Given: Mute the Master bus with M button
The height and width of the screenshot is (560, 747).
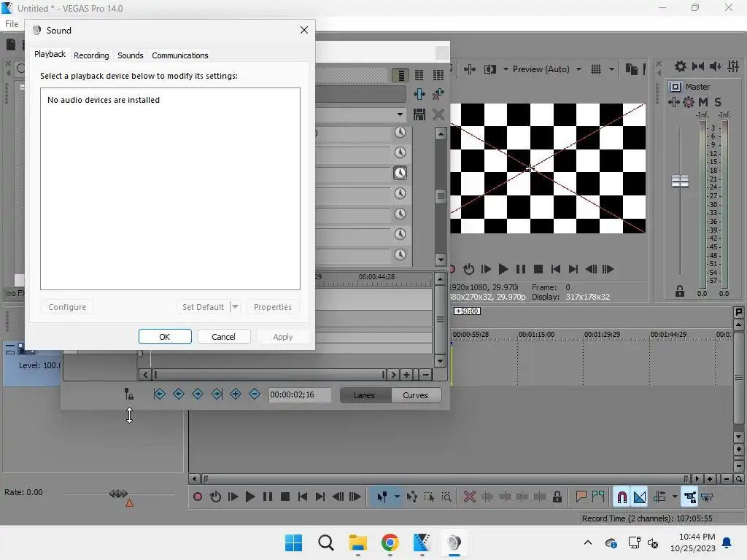Looking at the screenshot, I should 703,102.
